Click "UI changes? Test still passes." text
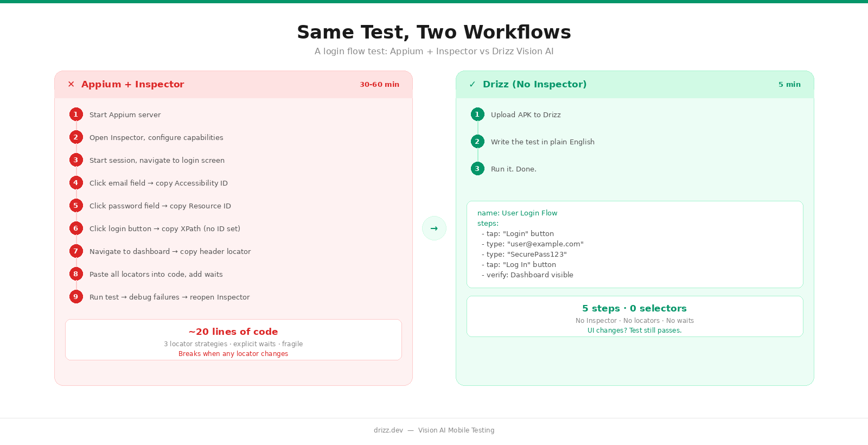The width and height of the screenshot is (868, 445). (635, 330)
